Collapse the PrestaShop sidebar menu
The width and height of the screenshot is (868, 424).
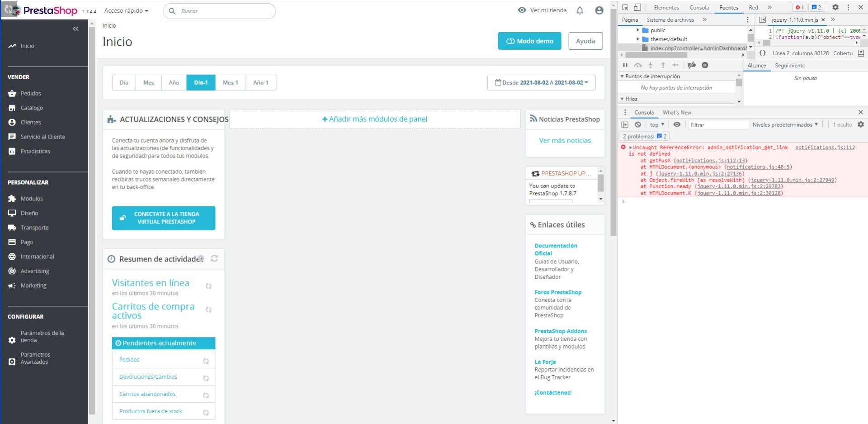[75, 29]
